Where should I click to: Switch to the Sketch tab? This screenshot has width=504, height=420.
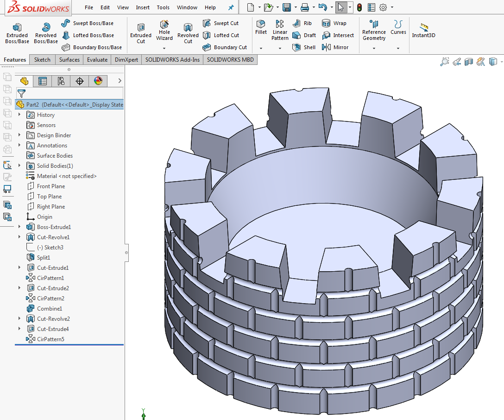[43, 59]
